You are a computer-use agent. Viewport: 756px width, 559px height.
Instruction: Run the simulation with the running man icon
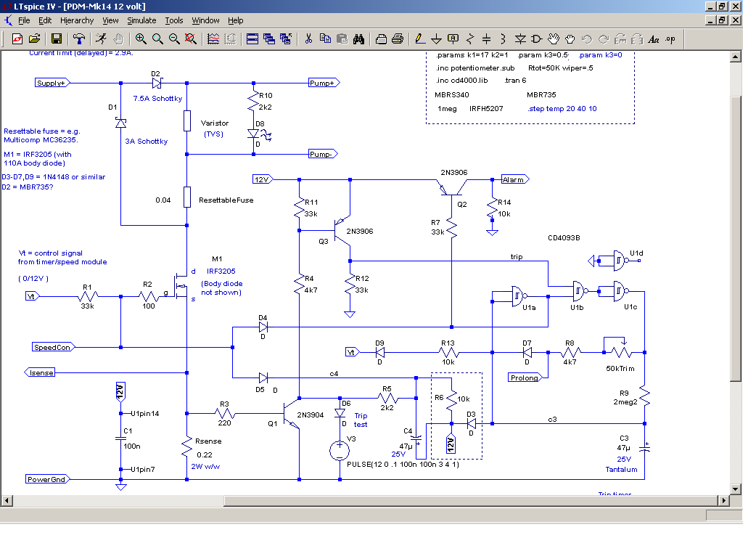pos(102,39)
